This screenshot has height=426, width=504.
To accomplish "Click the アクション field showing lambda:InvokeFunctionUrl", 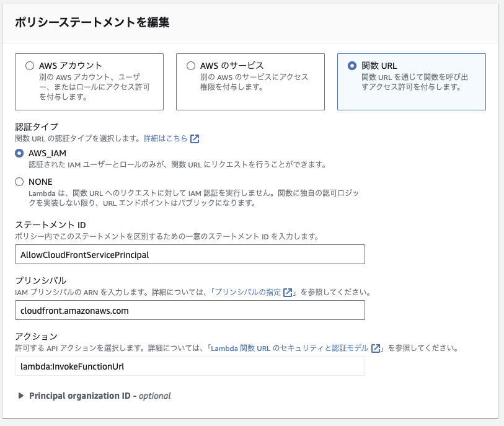I will (190, 366).
